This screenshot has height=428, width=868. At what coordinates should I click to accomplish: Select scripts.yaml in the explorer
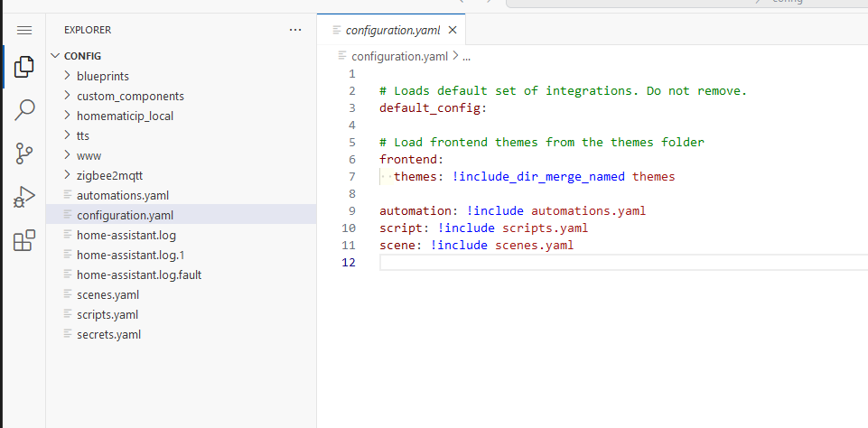tap(107, 314)
